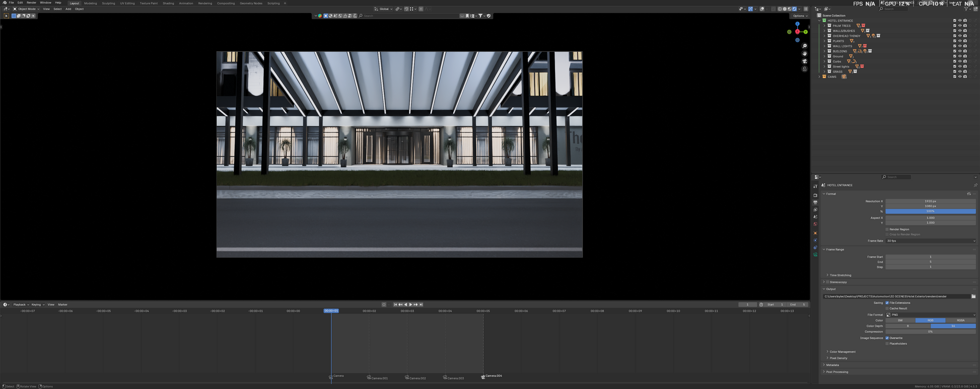Select RGBA color mode button
980x389 pixels.
(x=960, y=321)
